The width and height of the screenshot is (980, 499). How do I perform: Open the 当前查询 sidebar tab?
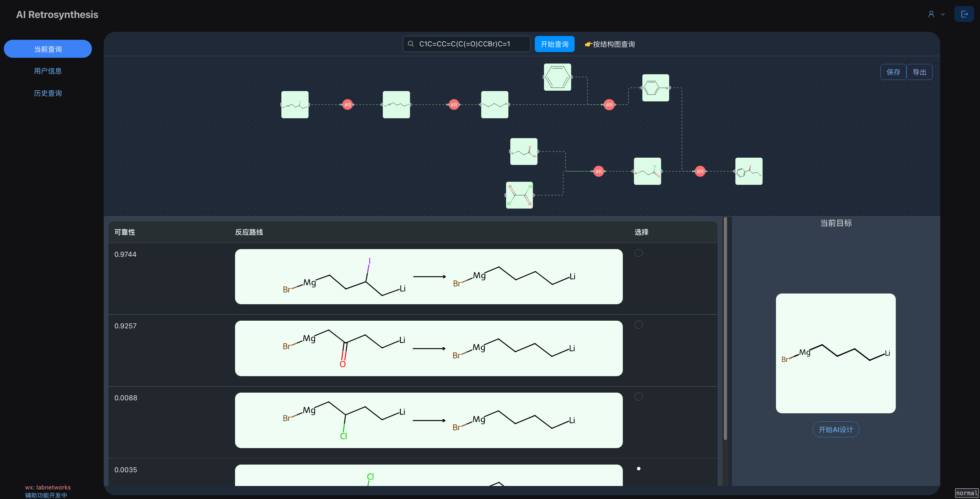tap(48, 49)
